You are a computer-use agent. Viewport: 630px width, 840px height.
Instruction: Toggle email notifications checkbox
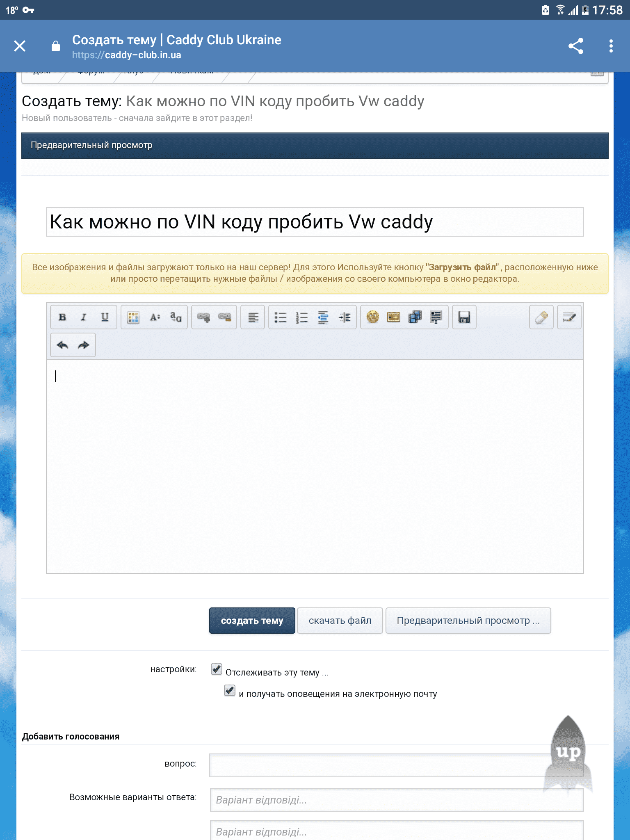230,690
